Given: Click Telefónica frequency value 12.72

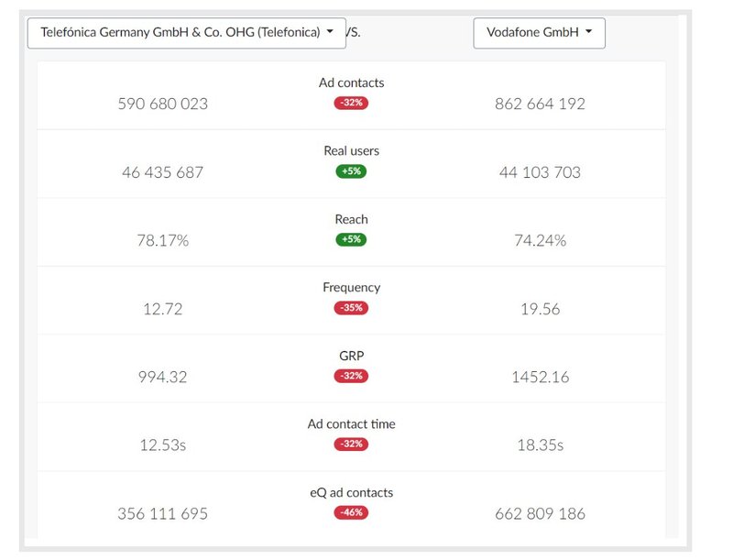Looking at the screenshot, I should (163, 309).
